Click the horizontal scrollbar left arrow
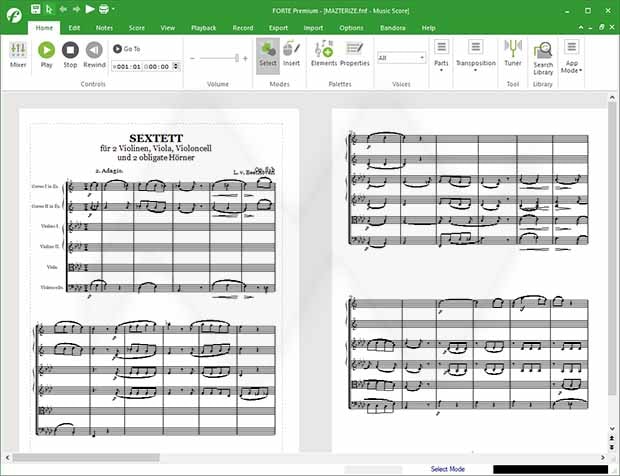The image size is (620, 476). pyautogui.click(x=8, y=457)
